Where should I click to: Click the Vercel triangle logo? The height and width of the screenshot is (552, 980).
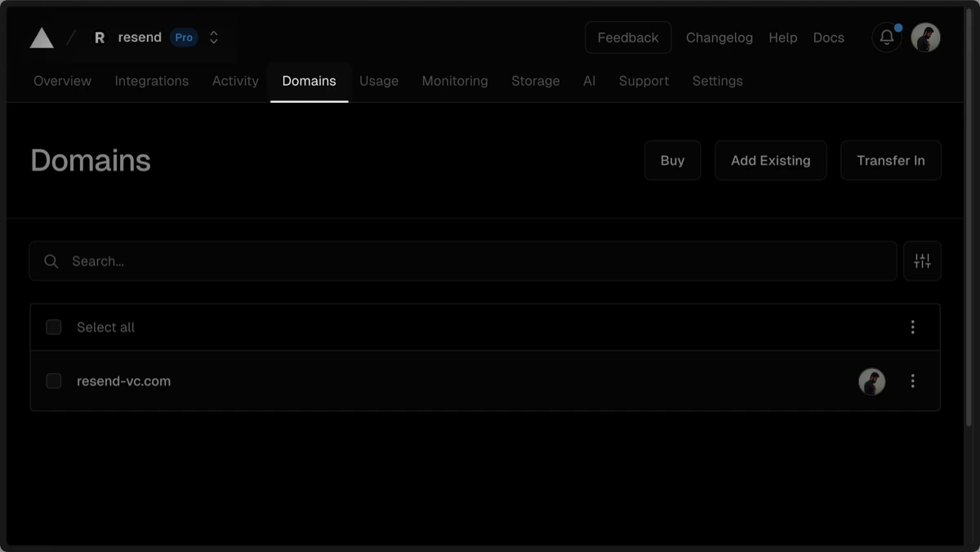coord(41,37)
